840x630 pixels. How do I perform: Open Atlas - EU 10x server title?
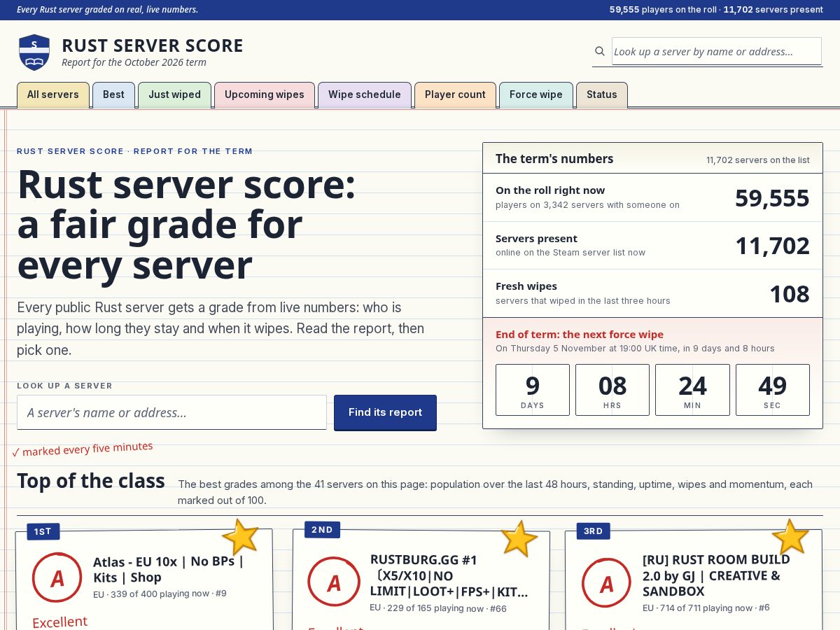coord(169,569)
